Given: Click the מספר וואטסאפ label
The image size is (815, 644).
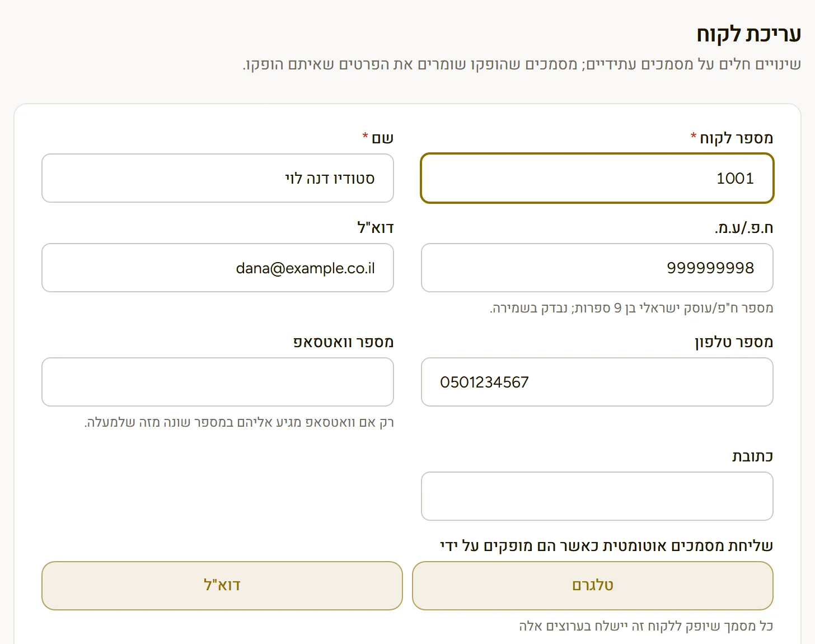Looking at the screenshot, I should point(344,342).
